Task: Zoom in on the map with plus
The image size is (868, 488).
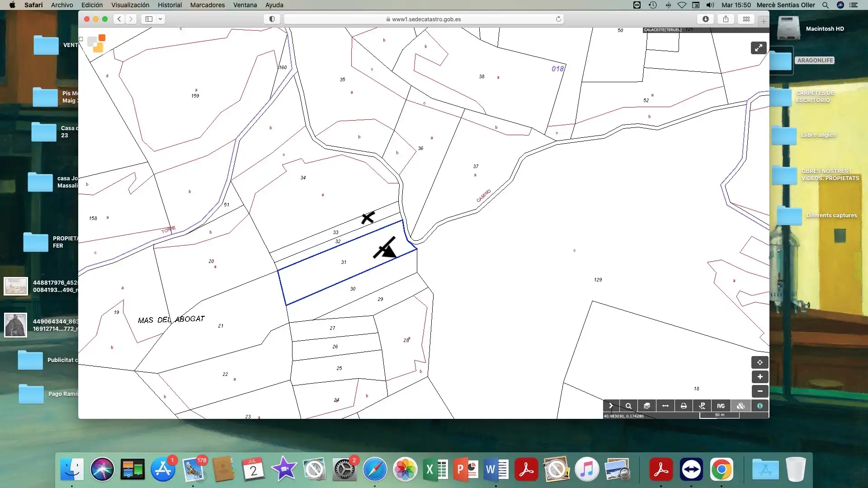Action: [x=760, y=377]
